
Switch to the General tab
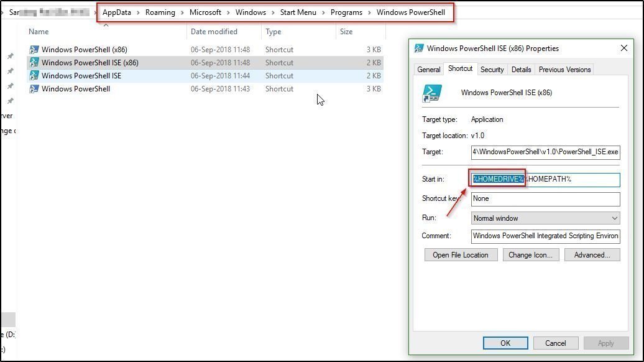click(x=429, y=70)
